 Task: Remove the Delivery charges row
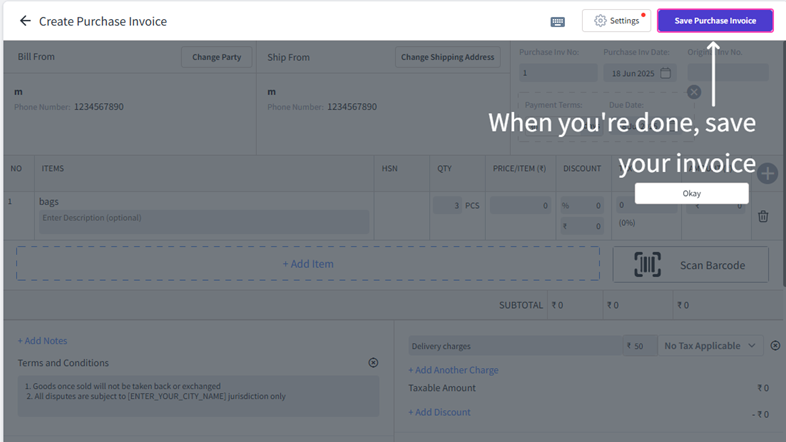(x=775, y=346)
